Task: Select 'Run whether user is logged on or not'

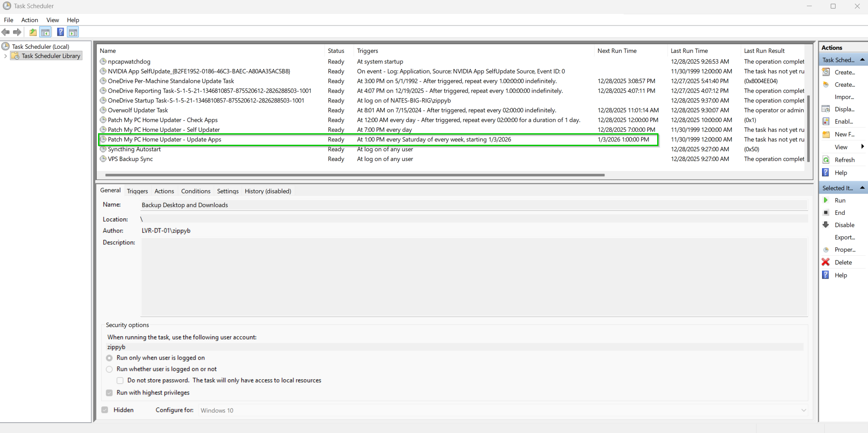Action: click(109, 369)
